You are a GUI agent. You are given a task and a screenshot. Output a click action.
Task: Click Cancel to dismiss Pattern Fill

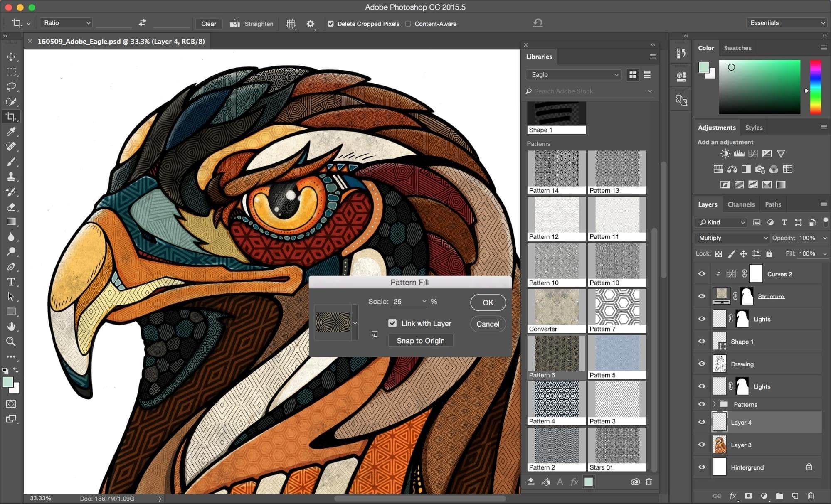(487, 324)
